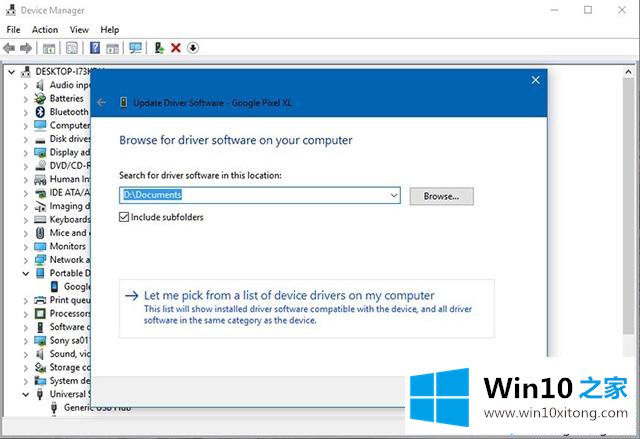Open Properties toolbar icon
Viewport: 640px width, 439px height.
coord(72,48)
